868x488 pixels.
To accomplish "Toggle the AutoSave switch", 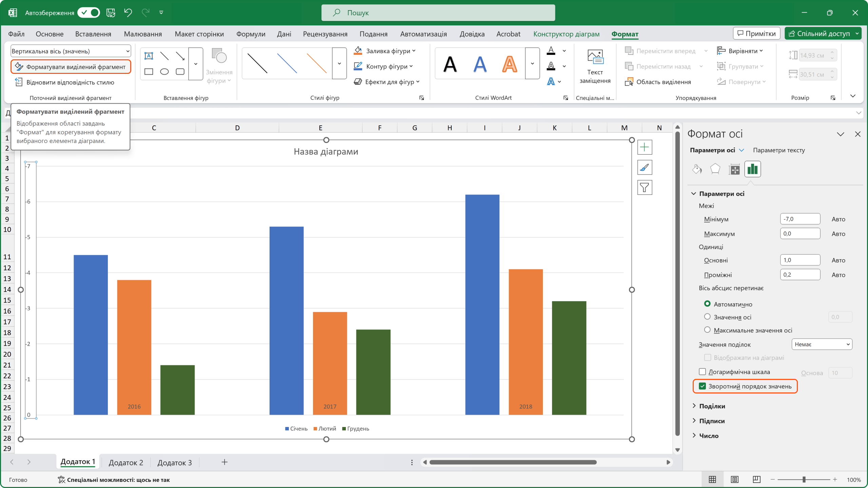I will (89, 13).
